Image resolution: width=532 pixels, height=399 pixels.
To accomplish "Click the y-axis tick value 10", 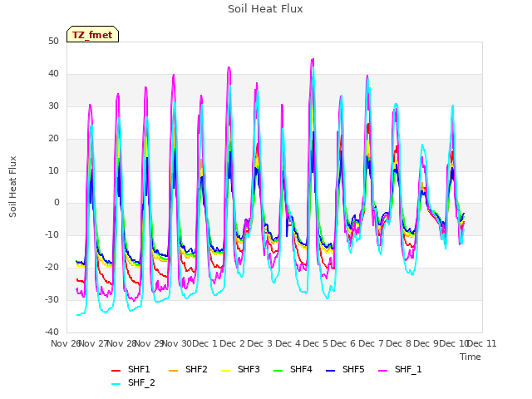I will (53, 170).
